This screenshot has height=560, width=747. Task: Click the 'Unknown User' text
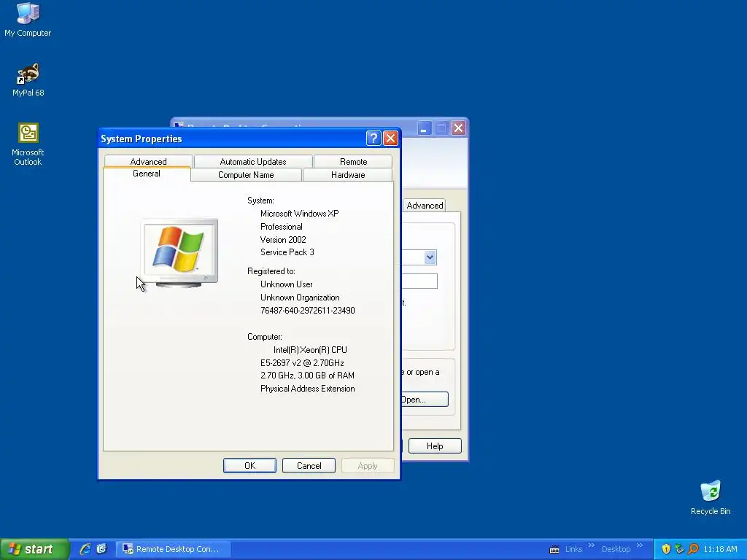pos(286,284)
